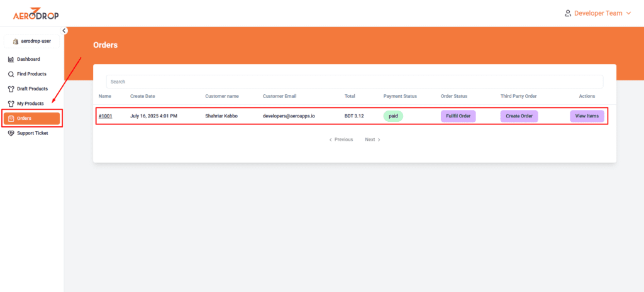The image size is (644, 292).
Task: Click the Shopify bag icon beside aerodrop-user
Action: [x=16, y=41]
